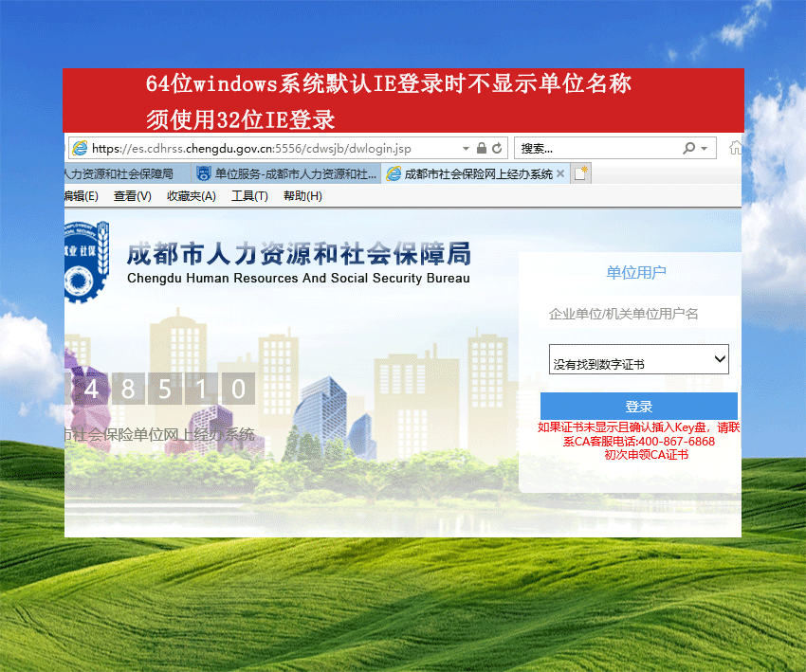This screenshot has height=672, width=806.
Task: Open the 查看(V) menu
Action: [x=132, y=196]
